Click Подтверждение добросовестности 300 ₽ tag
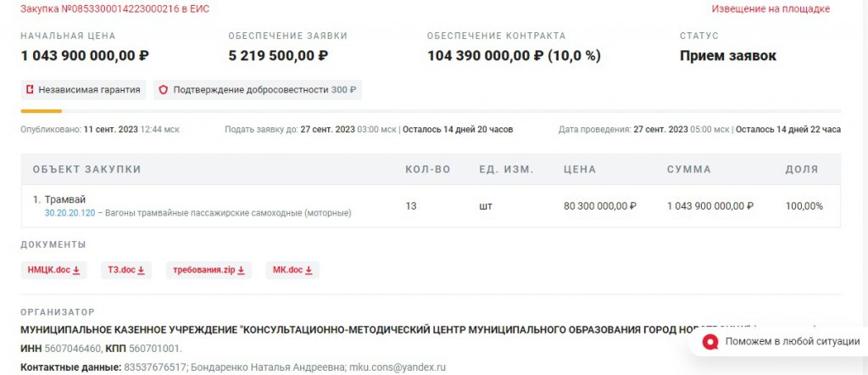 [258, 90]
